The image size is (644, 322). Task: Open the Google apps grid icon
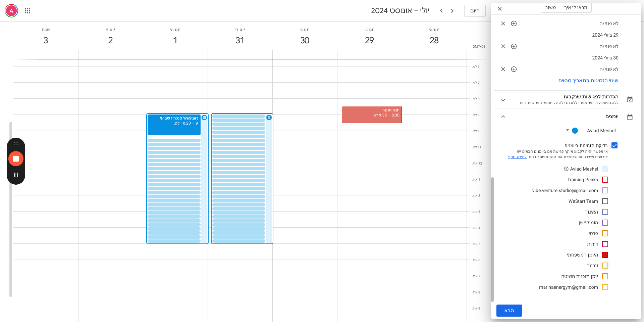[28, 11]
